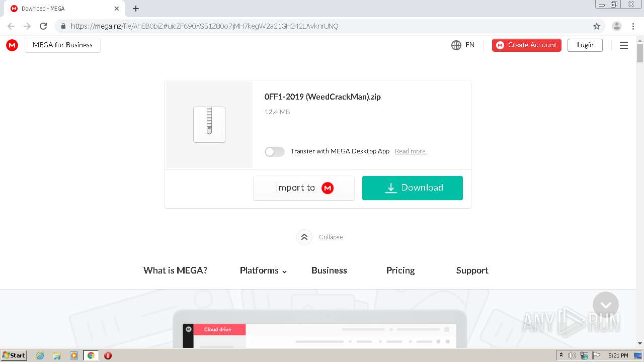Open the hamburger menu icon

(x=624, y=45)
